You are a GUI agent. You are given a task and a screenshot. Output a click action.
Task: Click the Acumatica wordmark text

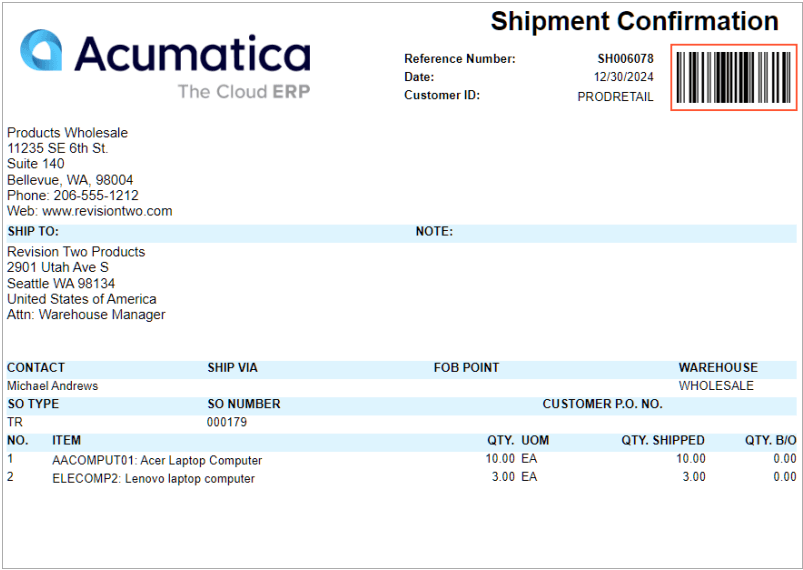point(193,53)
